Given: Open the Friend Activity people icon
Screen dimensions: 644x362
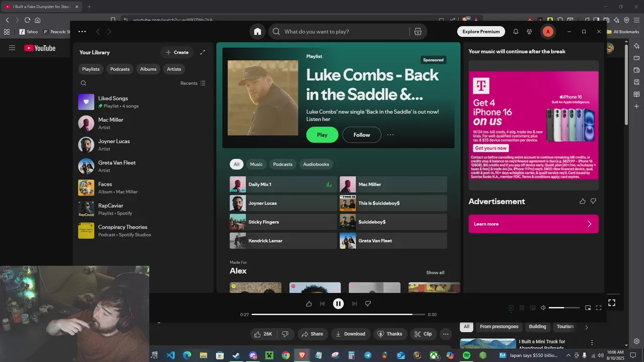Looking at the screenshot, I should 529,32.
